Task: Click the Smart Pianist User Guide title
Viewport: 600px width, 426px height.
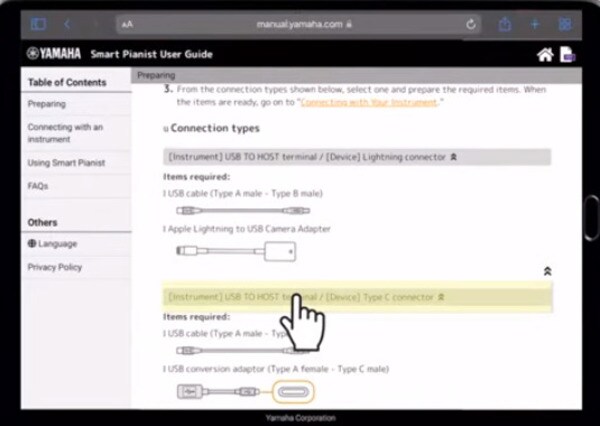Action: [x=152, y=54]
